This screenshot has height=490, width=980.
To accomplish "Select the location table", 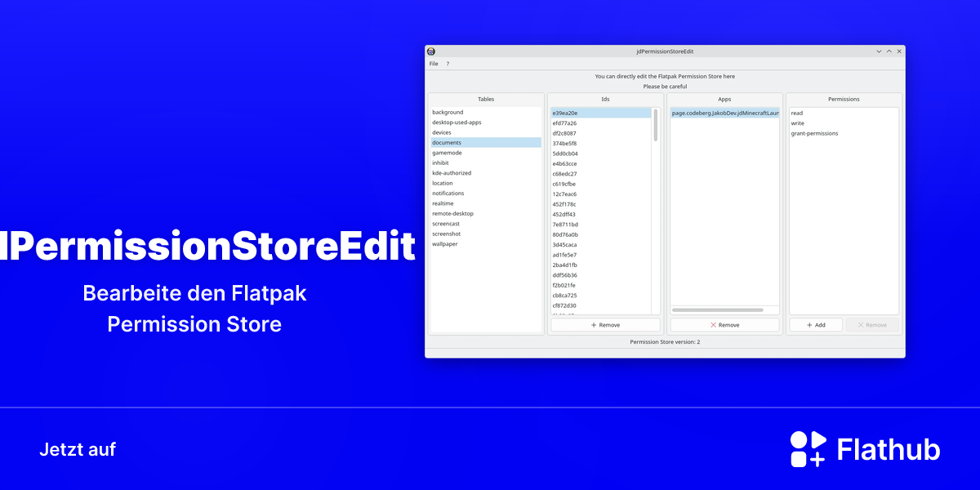I will tap(486, 183).
